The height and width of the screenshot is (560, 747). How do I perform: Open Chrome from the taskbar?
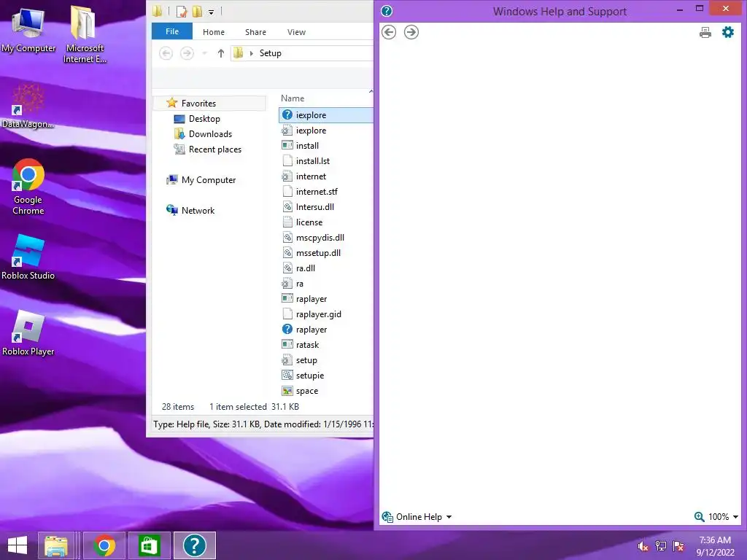pyautogui.click(x=104, y=545)
